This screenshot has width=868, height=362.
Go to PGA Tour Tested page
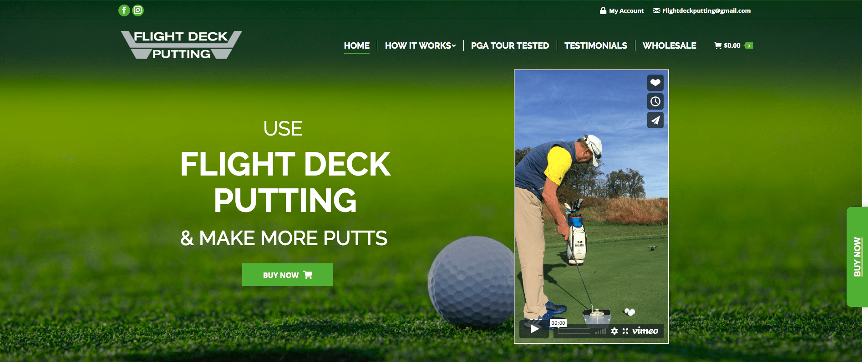pos(510,45)
